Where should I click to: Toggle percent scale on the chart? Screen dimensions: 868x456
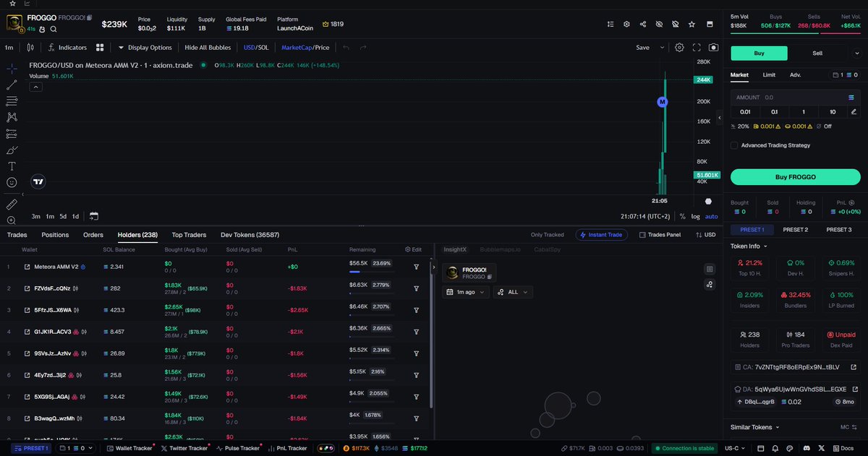tap(682, 216)
